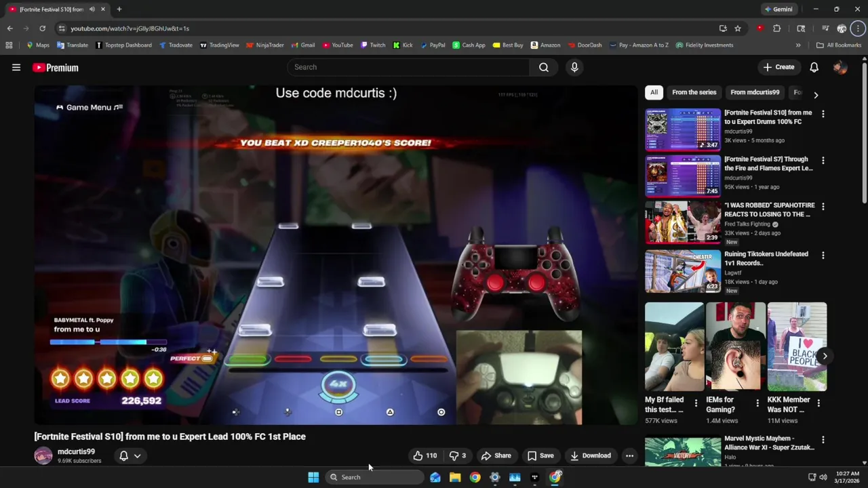Expand notification preference chevron beside bell
The height and width of the screenshot is (488, 868).
click(x=137, y=456)
